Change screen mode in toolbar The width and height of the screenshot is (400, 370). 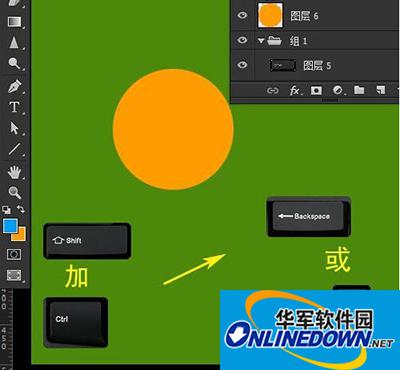14,275
